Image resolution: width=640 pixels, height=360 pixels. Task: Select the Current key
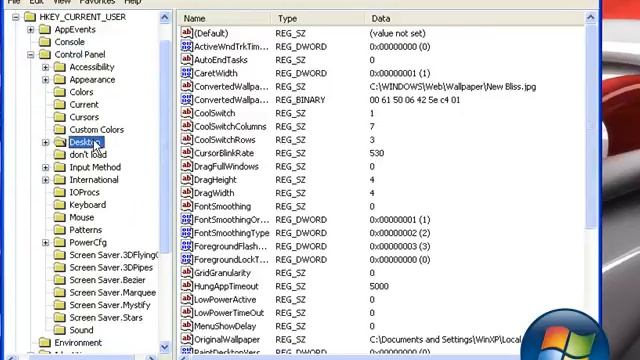click(x=84, y=104)
